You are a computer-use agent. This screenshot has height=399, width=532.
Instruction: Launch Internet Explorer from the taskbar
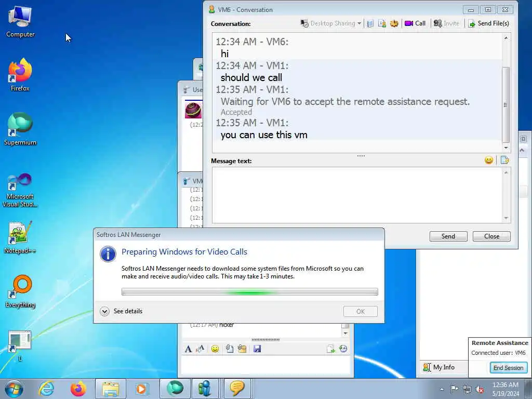(46, 389)
